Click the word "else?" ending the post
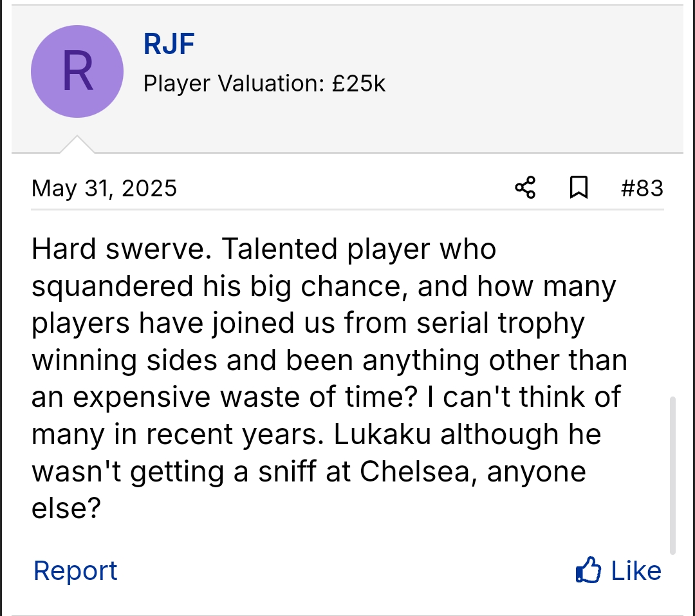Screen dimensions: 695x616 point(66,509)
